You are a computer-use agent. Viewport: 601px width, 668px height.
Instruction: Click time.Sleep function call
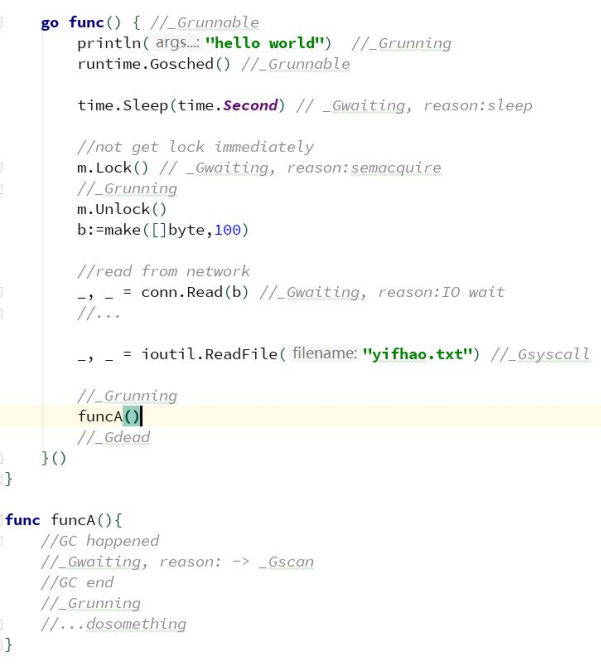tap(113, 105)
